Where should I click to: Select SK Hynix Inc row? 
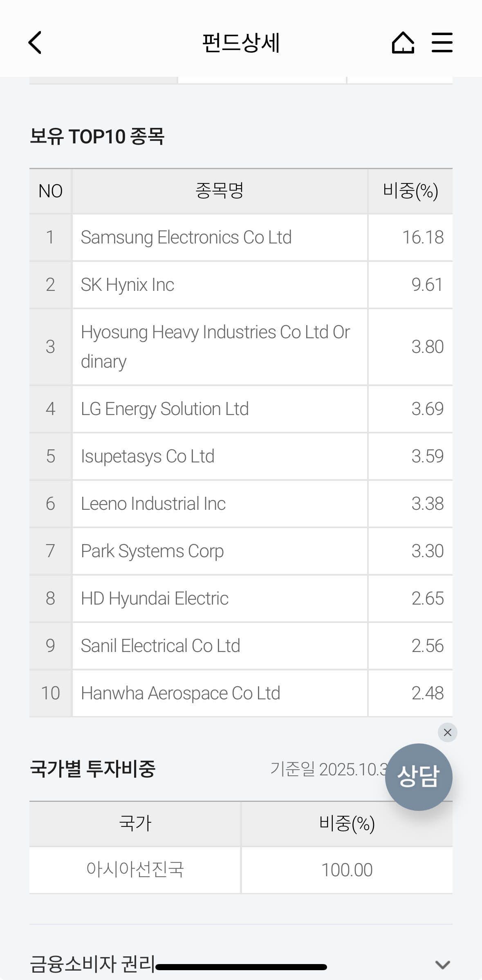[128, 285]
